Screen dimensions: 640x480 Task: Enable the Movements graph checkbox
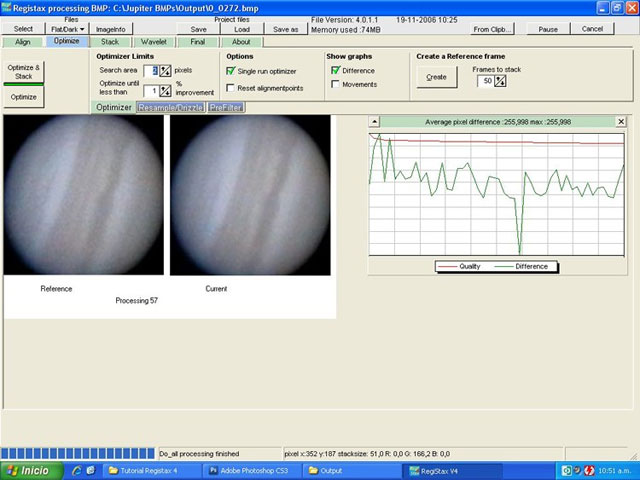pyautogui.click(x=335, y=84)
